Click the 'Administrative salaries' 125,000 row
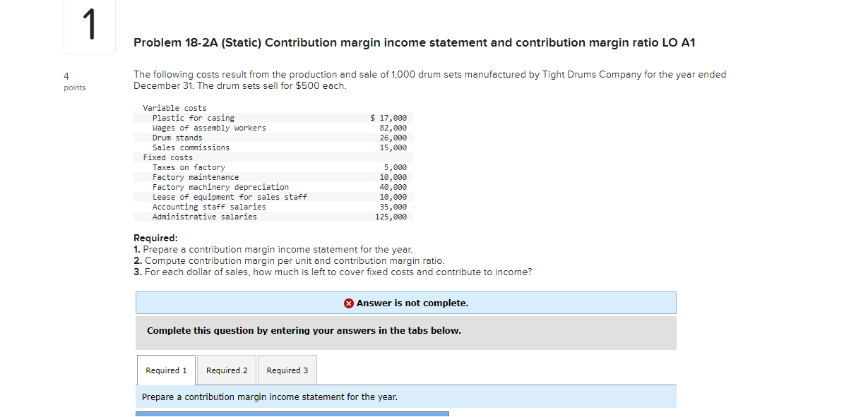This screenshot has width=868, height=417. pos(275,217)
